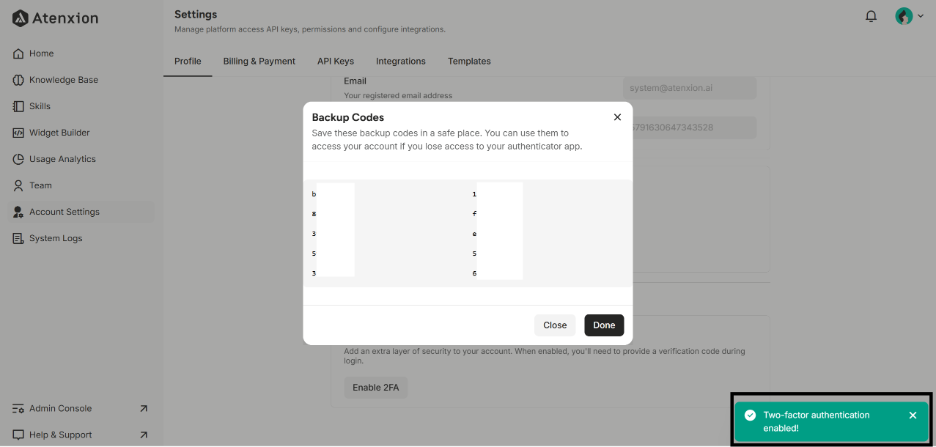The width and height of the screenshot is (936, 447).
Task: Open the user avatar menu
Action: [x=909, y=16]
